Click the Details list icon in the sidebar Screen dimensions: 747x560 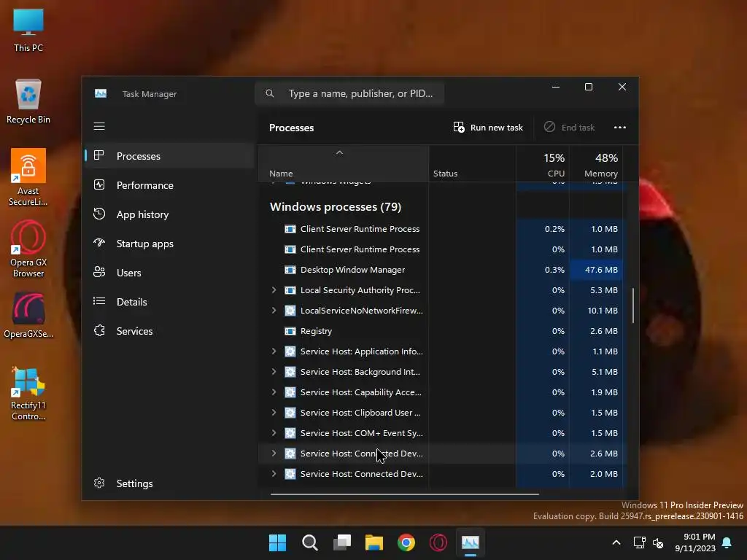pyautogui.click(x=99, y=301)
